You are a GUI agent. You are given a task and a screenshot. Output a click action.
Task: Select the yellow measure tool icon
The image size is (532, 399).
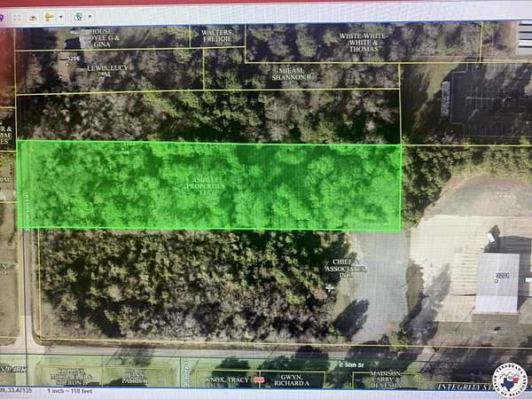tap(48, 16)
